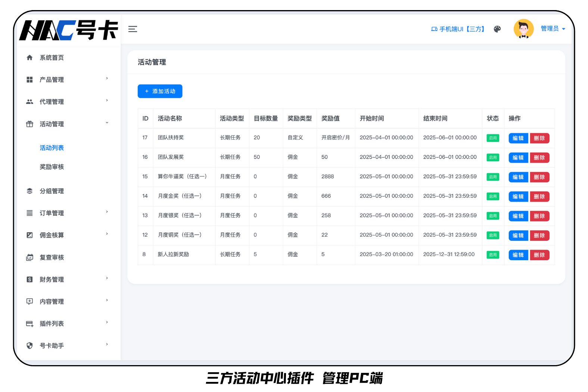Open the 管理员 account dropdown
The height and width of the screenshot is (392, 588).
pyautogui.click(x=553, y=29)
